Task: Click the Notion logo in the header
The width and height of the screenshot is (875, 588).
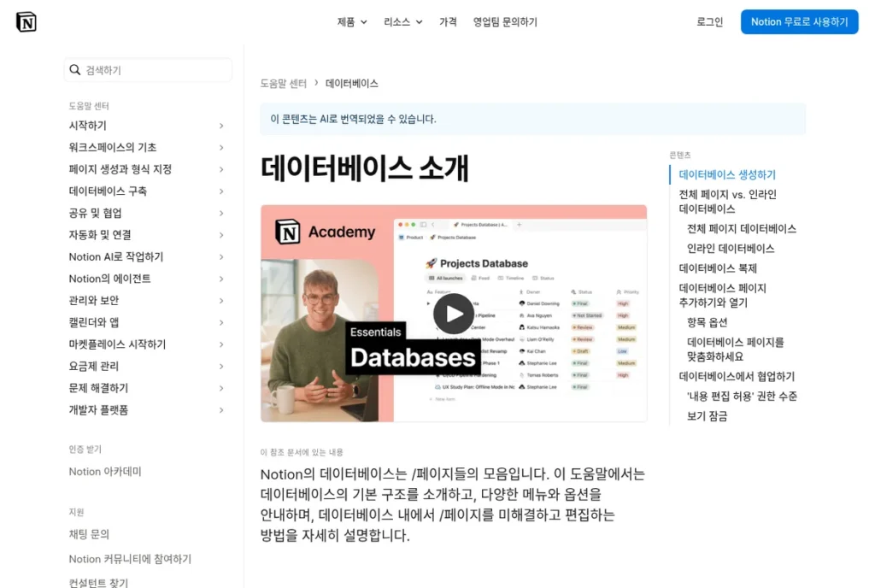Action: click(x=26, y=21)
